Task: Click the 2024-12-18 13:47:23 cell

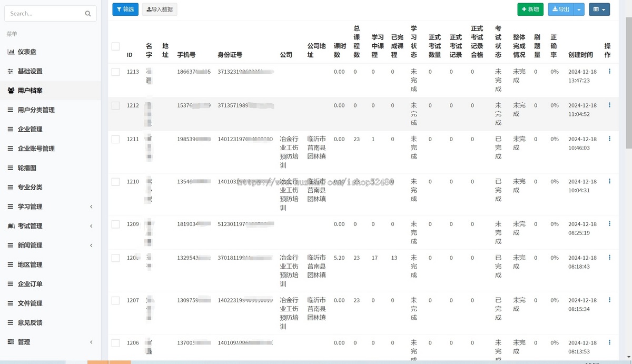Action: tap(582, 76)
